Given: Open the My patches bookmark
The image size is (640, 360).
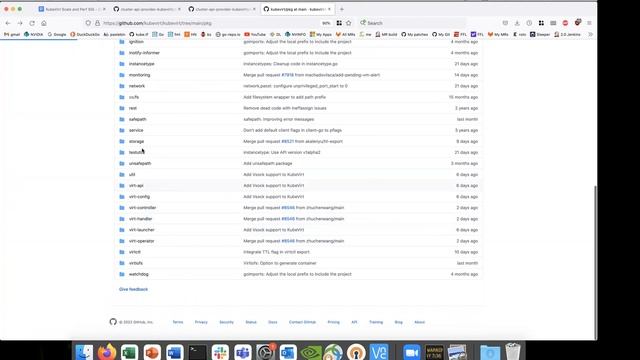Looking at the screenshot, I should point(414,35).
